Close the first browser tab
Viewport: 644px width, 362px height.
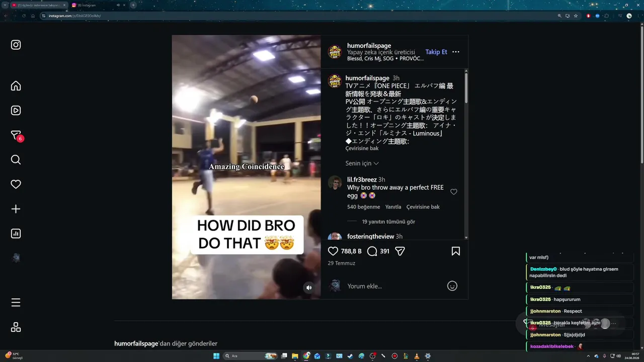click(64, 5)
